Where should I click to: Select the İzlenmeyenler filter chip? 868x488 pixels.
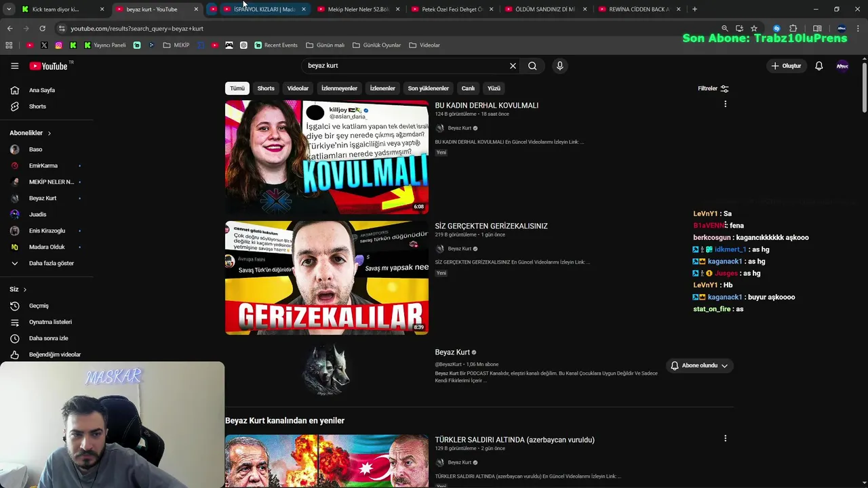[x=339, y=88]
